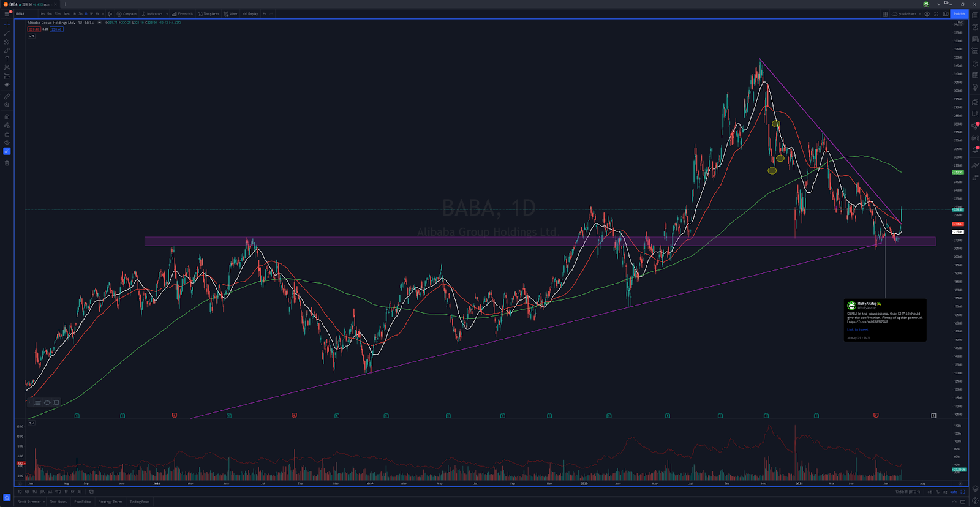Select the chart patterns tool

coord(7,67)
